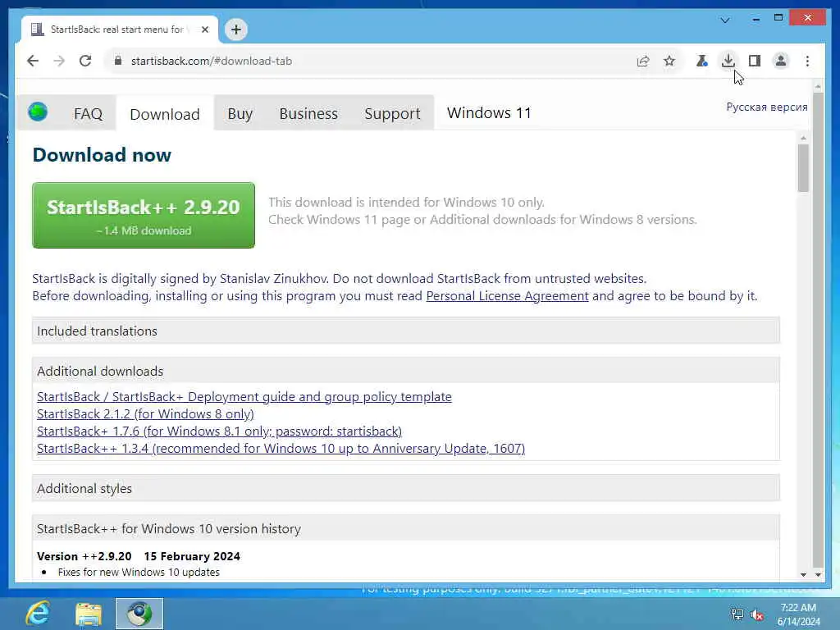
Task: Click the Download now heading
Action: point(102,155)
